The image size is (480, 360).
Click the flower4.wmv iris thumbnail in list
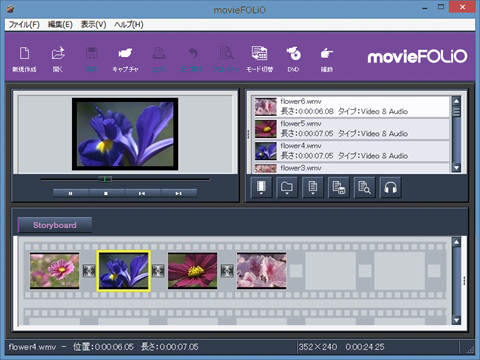coord(266,151)
